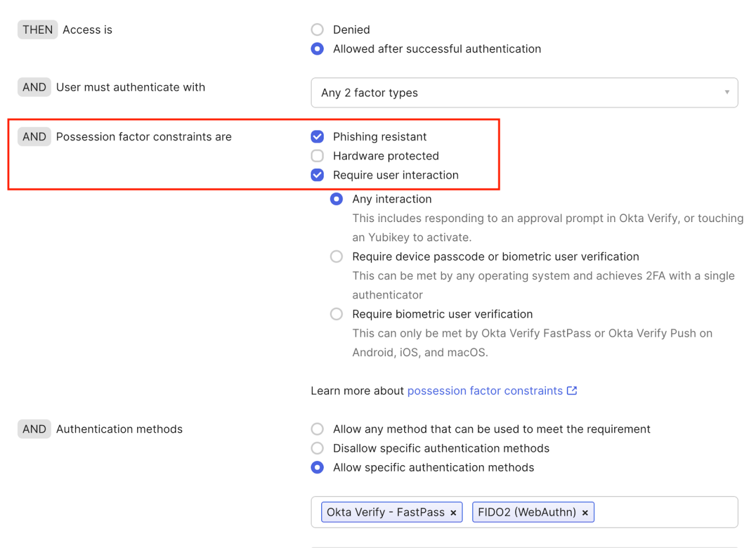Select Disallow specific authentication methods
This screenshot has width=756, height=548.
pyautogui.click(x=317, y=448)
